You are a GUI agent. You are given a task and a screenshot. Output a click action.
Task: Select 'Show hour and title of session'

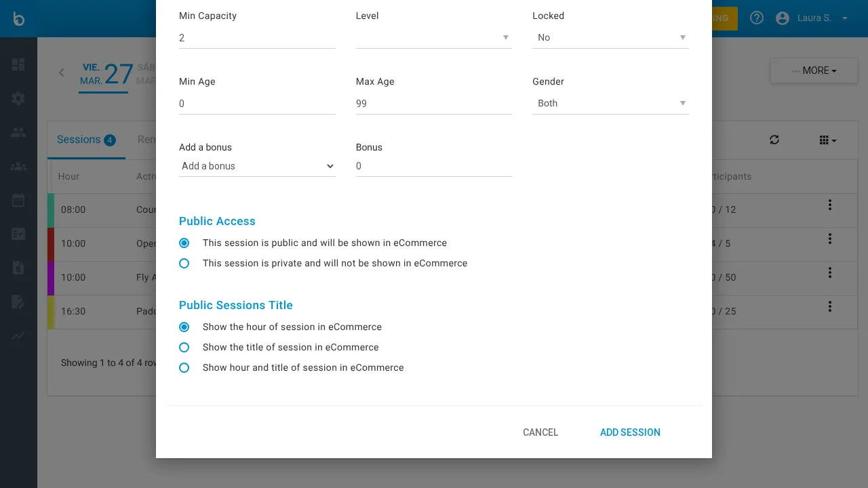point(184,367)
